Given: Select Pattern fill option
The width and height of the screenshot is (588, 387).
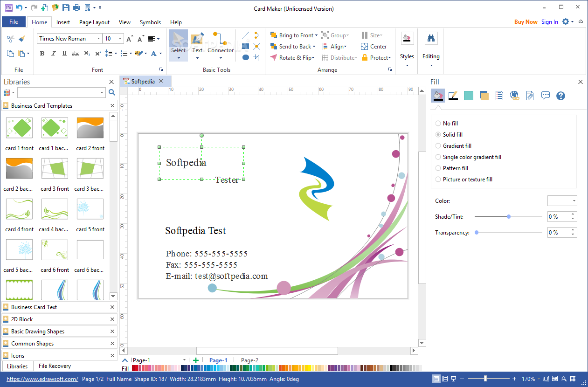Looking at the screenshot, I should coord(452,168).
